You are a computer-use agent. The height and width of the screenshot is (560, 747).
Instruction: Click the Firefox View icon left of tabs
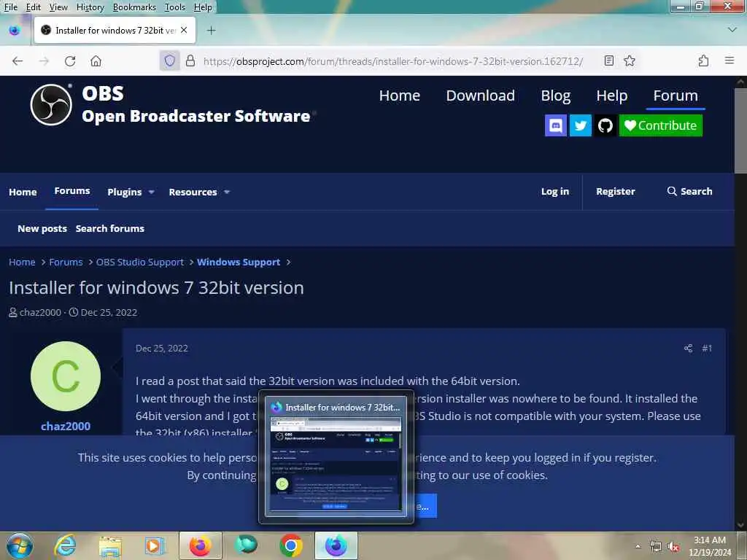pos(15,31)
